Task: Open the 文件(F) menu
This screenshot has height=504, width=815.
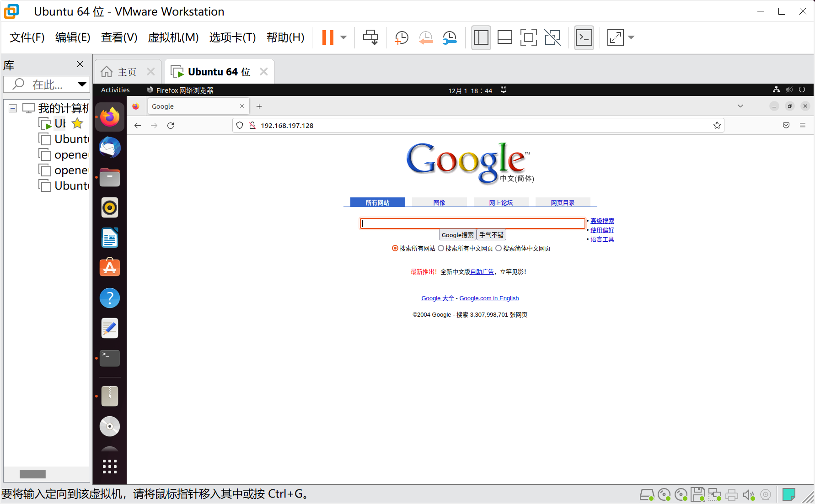Action: pyautogui.click(x=27, y=37)
